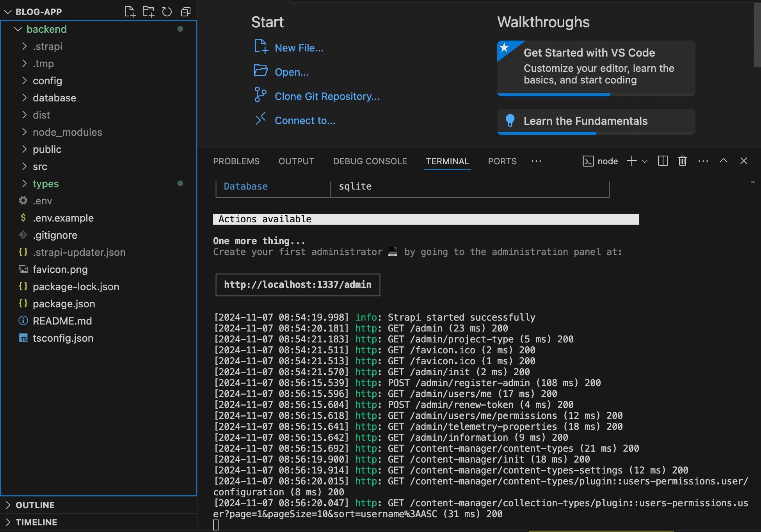This screenshot has height=532, width=761.
Task: Refresh the explorer file tree
Action: 167,12
